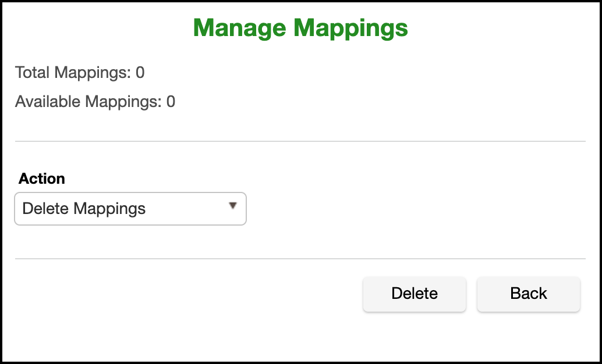Click the Action field label
This screenshot has height=364, width=602.
(x=42, y=179)
